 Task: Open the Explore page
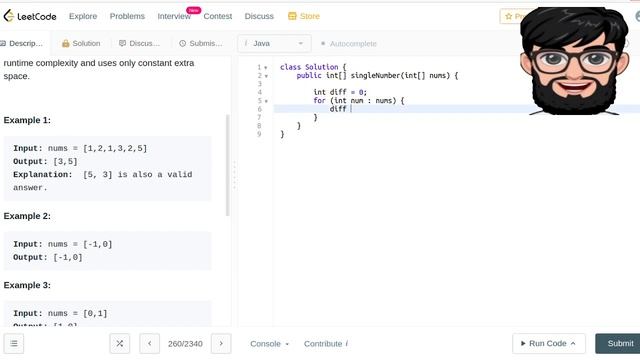tap(83, 16)
